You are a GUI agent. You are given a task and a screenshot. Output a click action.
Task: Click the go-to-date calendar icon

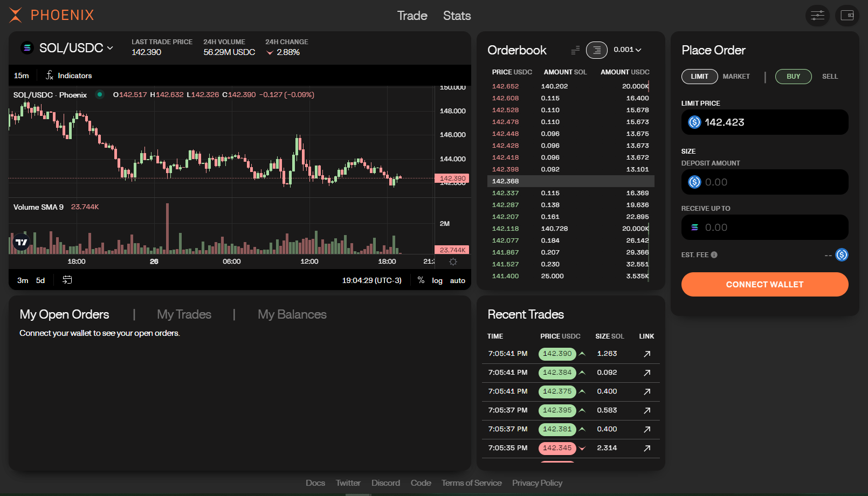coord(67,280)
